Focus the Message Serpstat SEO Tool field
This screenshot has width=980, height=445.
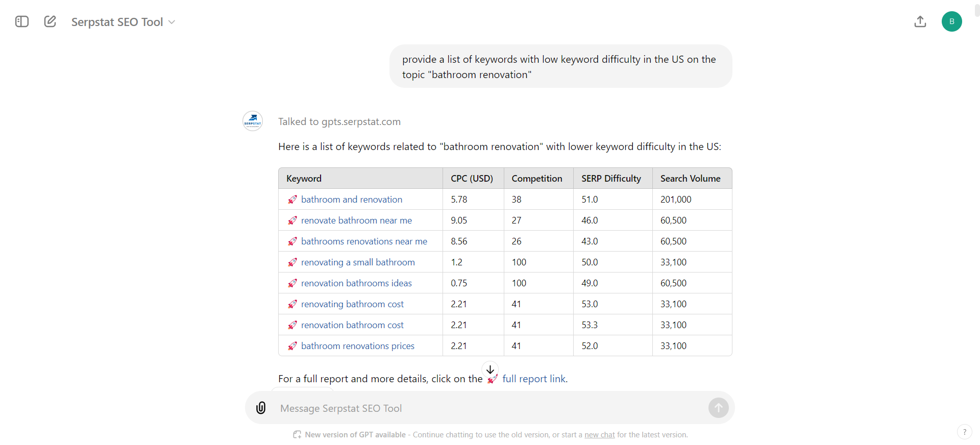pos(490,408)
